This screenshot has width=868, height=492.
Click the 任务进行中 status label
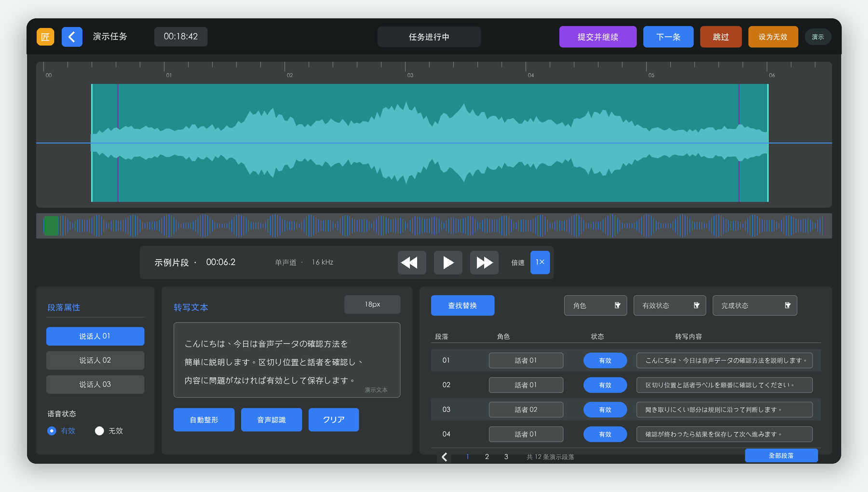[x=429, y=37]
